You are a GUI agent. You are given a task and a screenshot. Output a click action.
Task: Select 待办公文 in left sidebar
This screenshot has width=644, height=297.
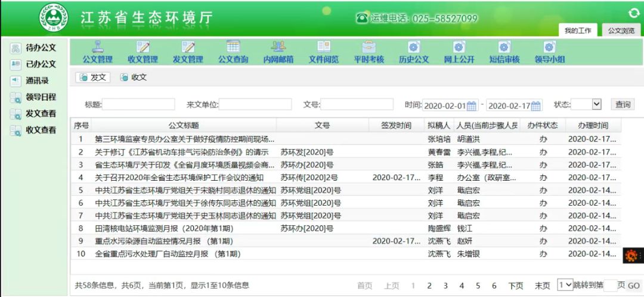(41, 48)
